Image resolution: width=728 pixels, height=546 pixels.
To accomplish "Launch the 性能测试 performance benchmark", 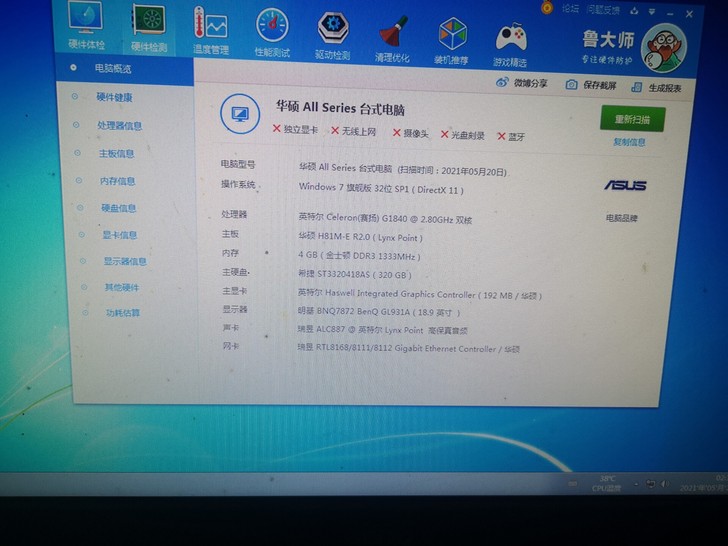I will pyautogui.click(x=272, y=33).
